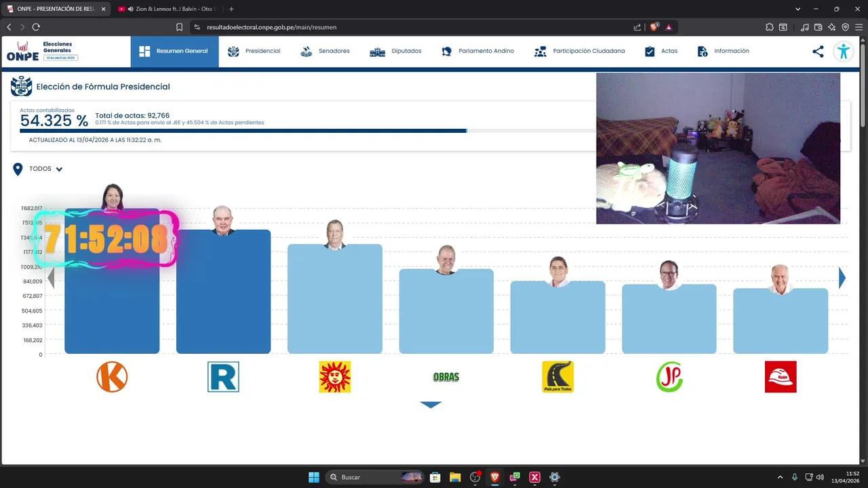Click the red sun party logo
Screen dimensions: 868x488
pyautogui.click(x=335, y=377)
